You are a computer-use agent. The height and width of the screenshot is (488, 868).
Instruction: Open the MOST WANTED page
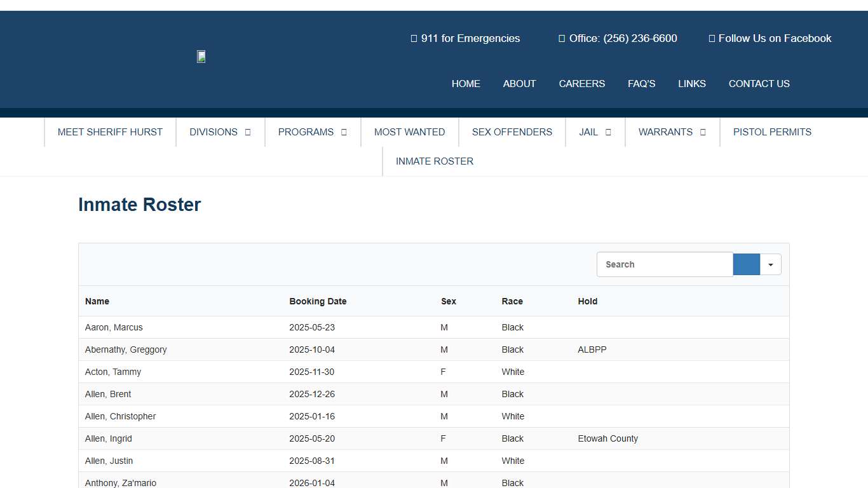pos(409,132)
